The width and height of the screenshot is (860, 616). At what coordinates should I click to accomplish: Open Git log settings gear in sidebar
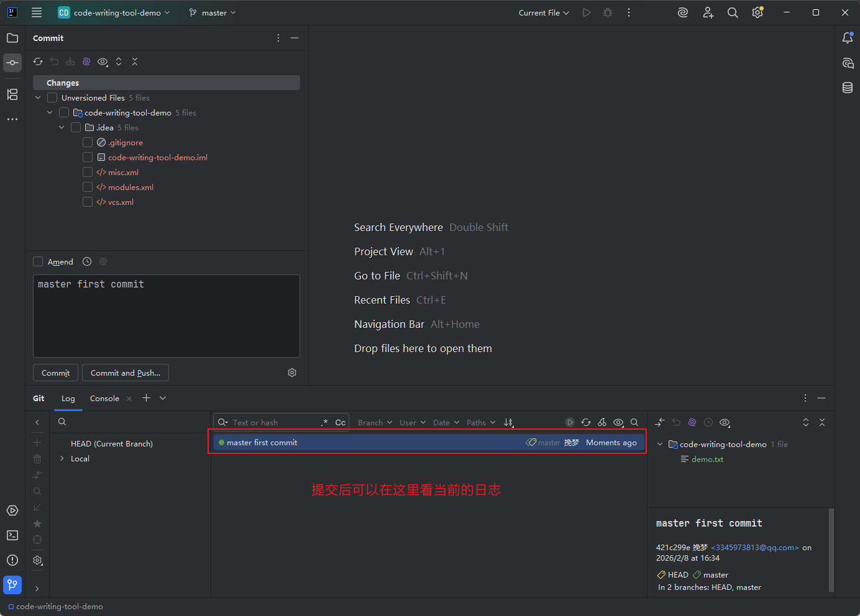37,560
